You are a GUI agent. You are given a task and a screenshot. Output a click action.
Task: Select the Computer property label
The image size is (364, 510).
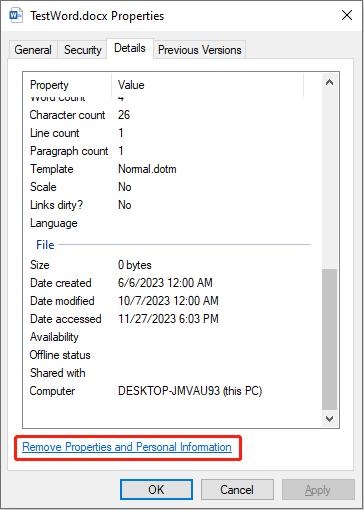pos(52,391)
